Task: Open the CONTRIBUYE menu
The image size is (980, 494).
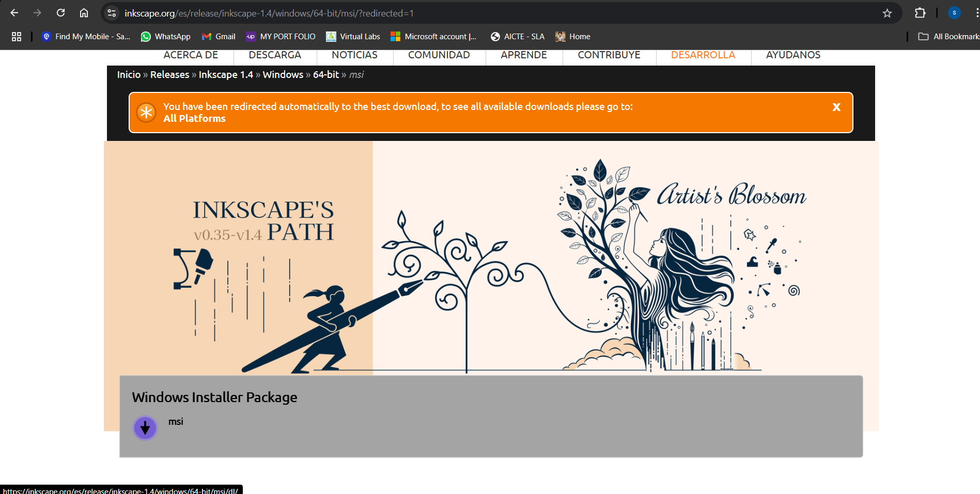Action: [609, 55]
